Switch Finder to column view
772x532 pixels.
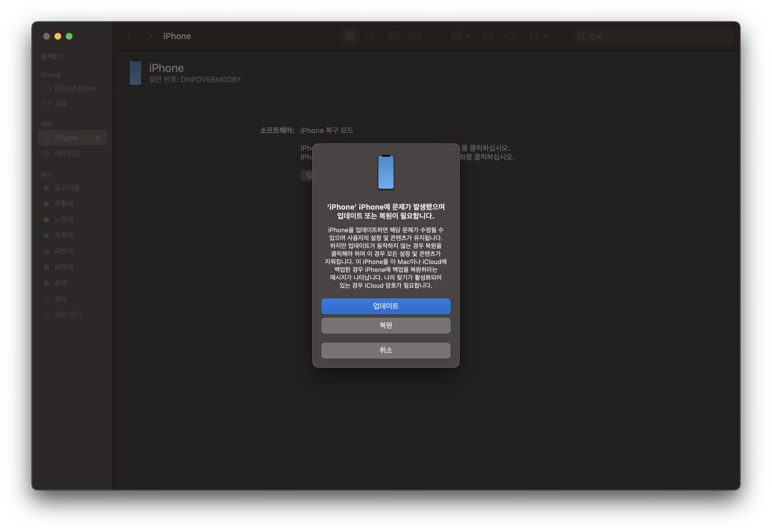[x=393, y=36]
